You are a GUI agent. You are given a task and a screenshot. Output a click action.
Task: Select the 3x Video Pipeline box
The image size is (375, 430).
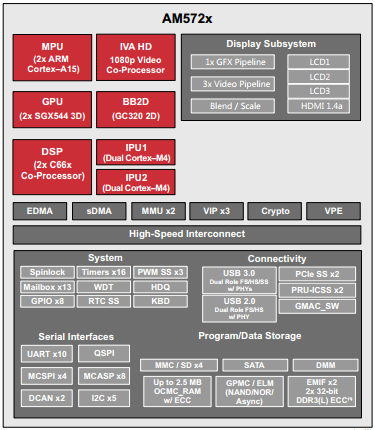coord(233,84)
